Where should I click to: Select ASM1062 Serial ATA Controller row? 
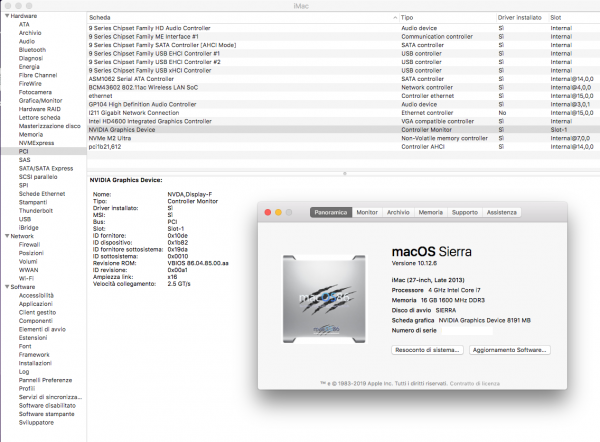(343, 79)
